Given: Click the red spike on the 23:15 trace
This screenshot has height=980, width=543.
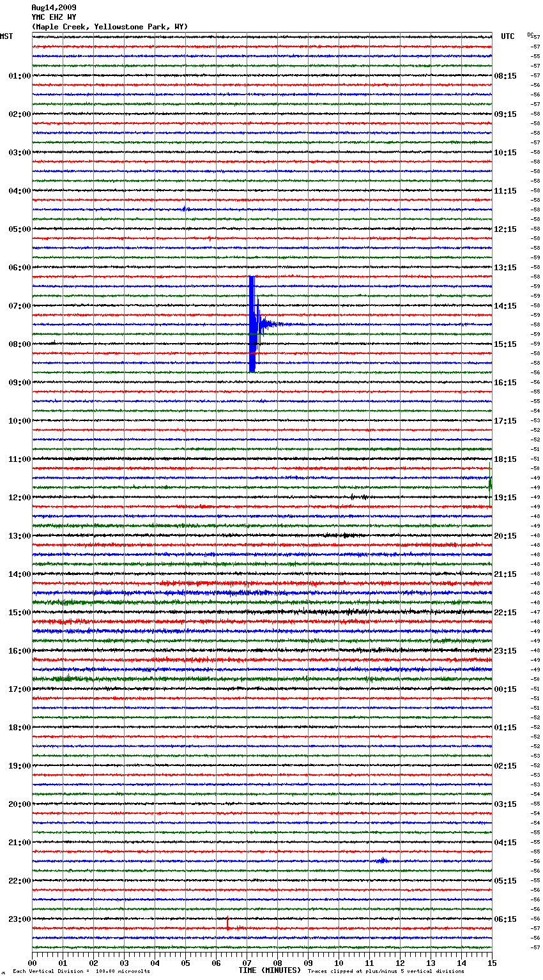Looking at the screenshot, I should click(227, 923).
